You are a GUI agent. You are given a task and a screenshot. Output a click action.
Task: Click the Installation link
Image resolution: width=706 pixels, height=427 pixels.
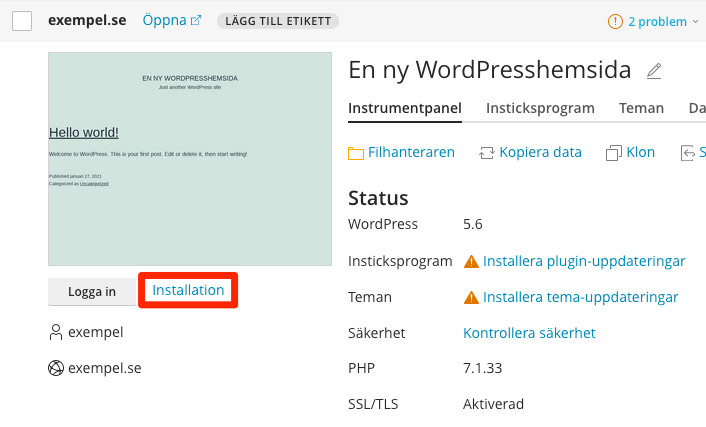pos(188,290)
